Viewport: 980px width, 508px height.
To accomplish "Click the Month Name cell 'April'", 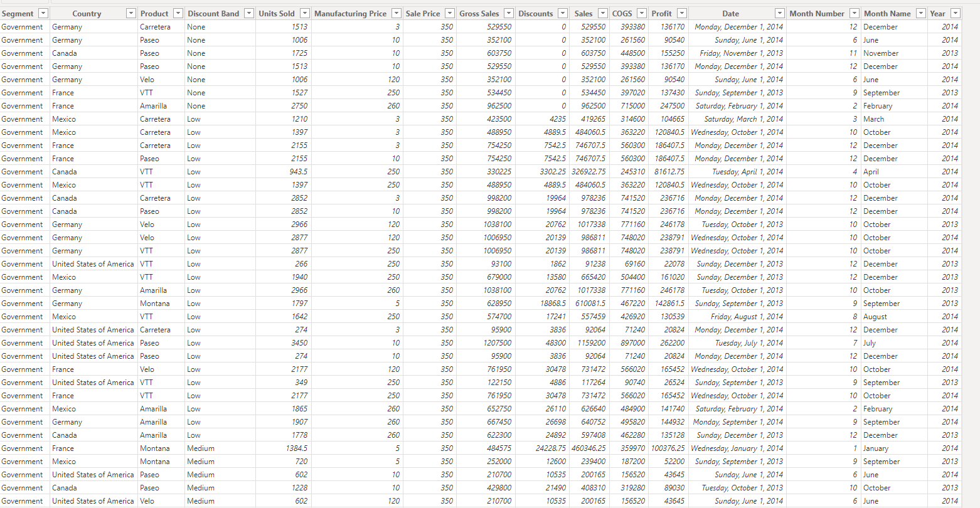I will point(871,172).
